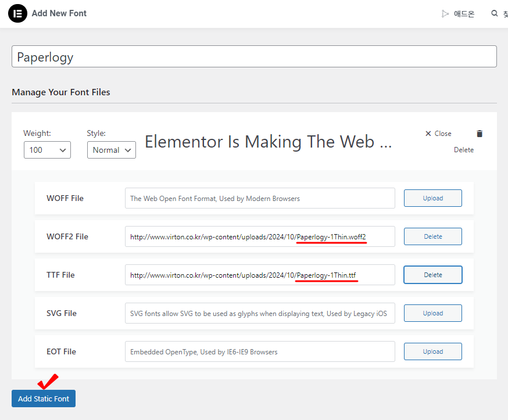The width and height of the screenshot is (508, 420).
Task: Click the 'EOT File' label
Action: point(61,351)
